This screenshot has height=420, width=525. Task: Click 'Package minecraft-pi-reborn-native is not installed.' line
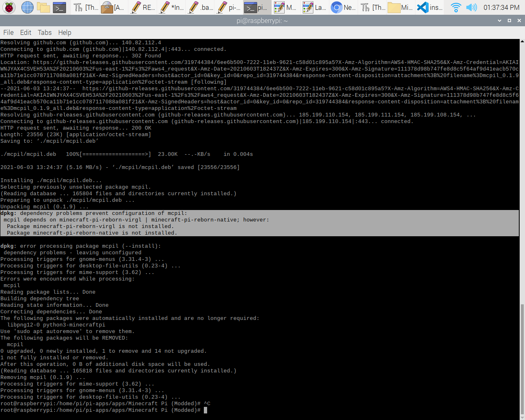(92, 233)
